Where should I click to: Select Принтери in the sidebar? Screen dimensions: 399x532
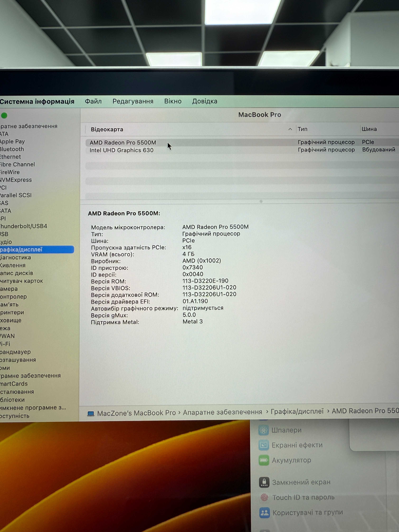point(12,312)
